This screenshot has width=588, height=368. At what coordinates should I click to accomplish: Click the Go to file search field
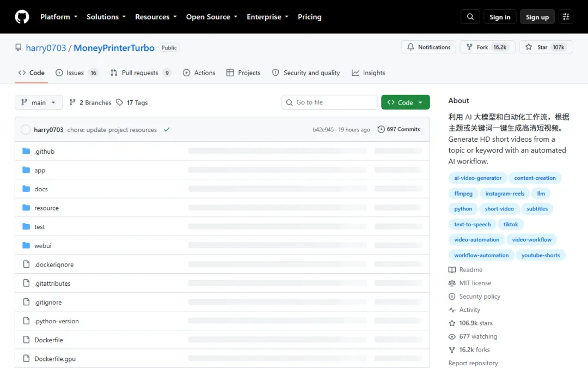pyautogui.click(x=329, y=102)
